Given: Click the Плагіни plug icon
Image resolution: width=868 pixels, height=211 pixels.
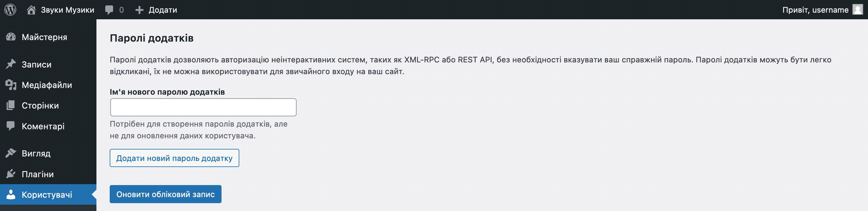Looking at the screenshot, I should tap(11, 174).
